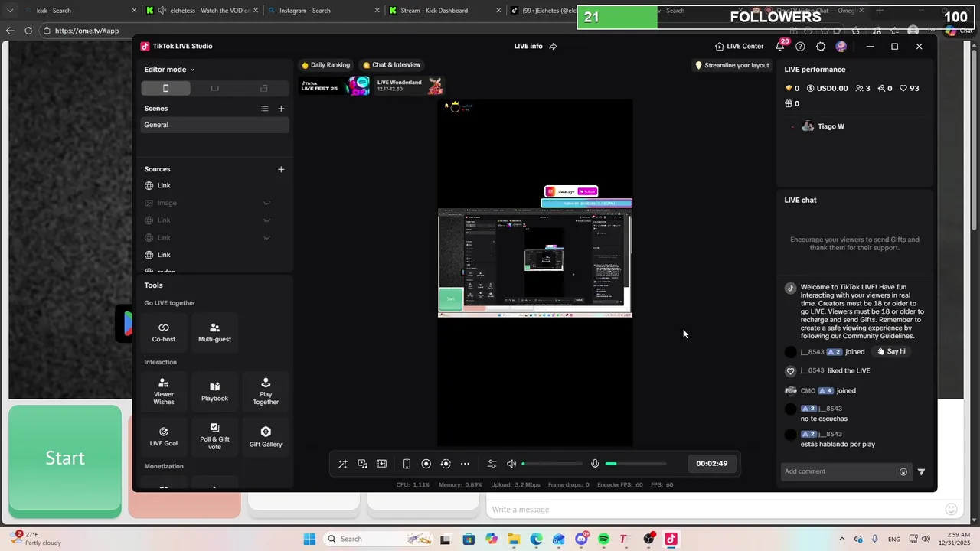This screenshot has height=551, width=980.
Task: Add a new scene with plus icon
Action: pos(281,109)
